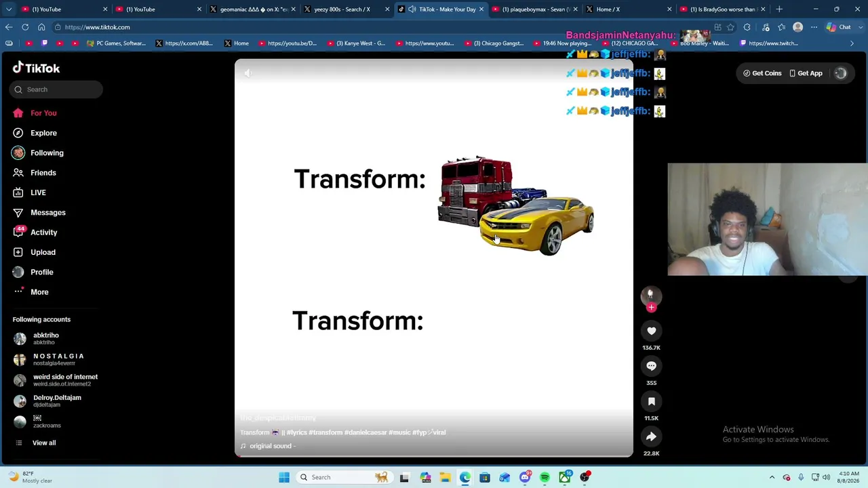
Task: Show more bookmarks with the overflow chevron
Action: (852, 43)
